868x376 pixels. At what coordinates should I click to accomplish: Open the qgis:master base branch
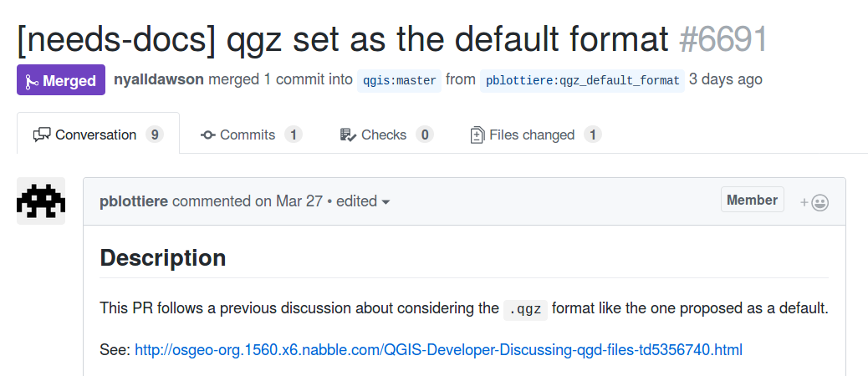[x=399, y=81]
